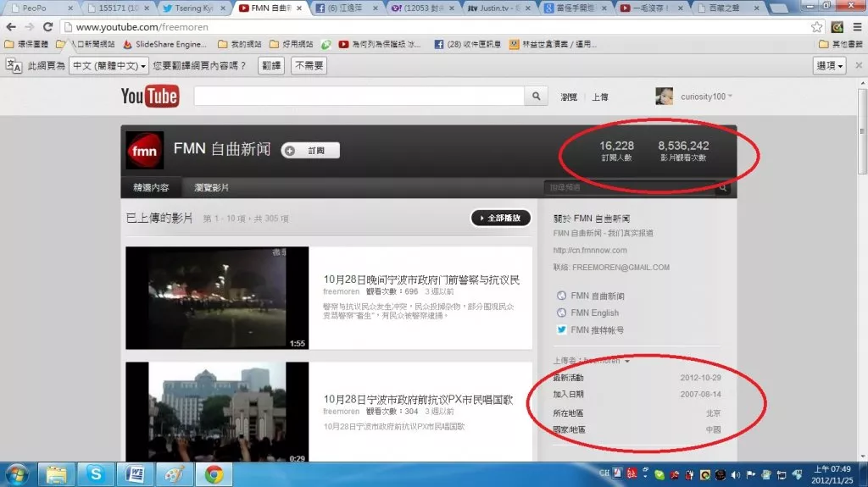This screenshot has width=868, height=487.
Task: Click the channel search magnifier icon
Action: 722,188
